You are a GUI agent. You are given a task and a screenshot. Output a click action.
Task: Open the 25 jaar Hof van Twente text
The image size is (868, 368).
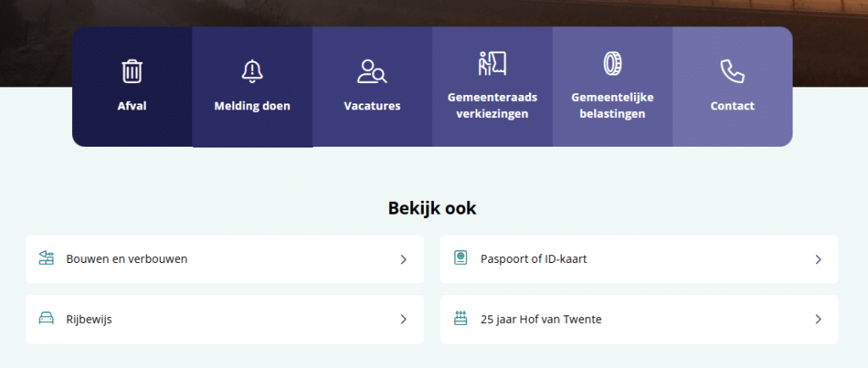[x=541, y=320]
